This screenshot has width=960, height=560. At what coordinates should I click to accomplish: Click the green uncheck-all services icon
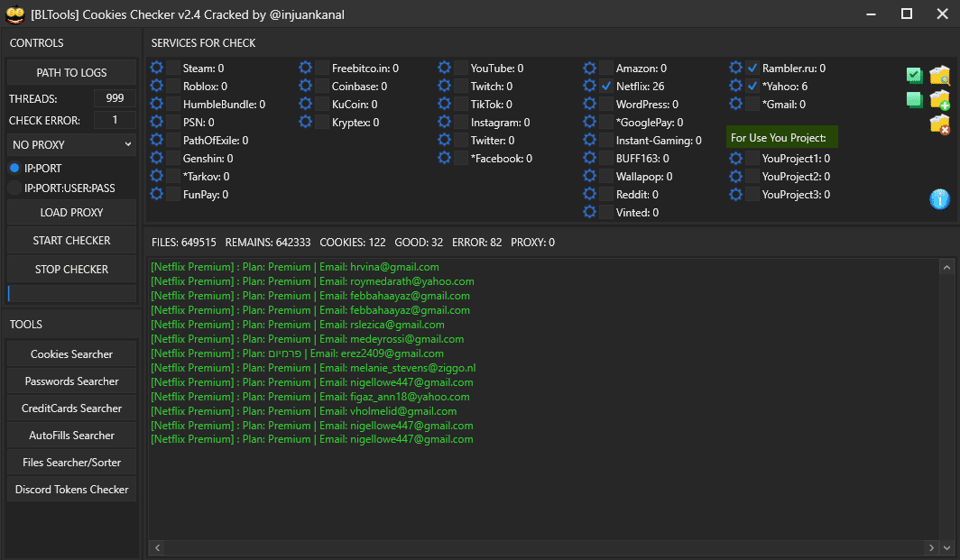pos(914,99)
